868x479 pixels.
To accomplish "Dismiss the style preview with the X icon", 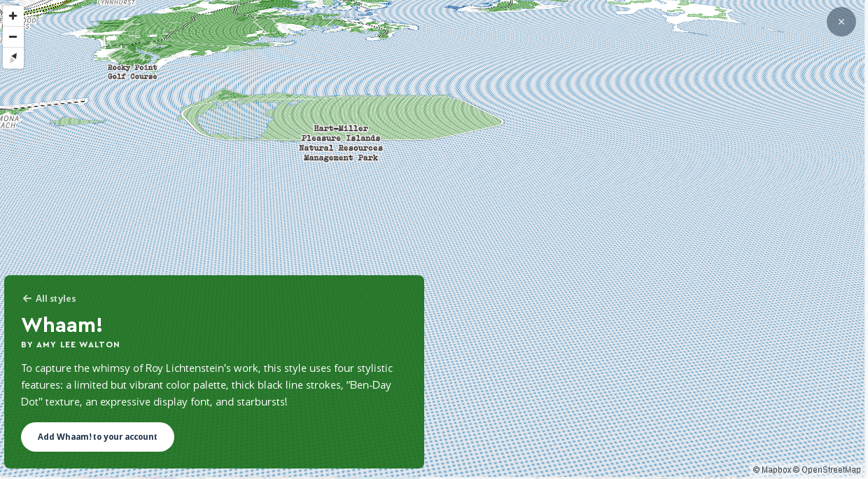I will (x=841, y=22).
